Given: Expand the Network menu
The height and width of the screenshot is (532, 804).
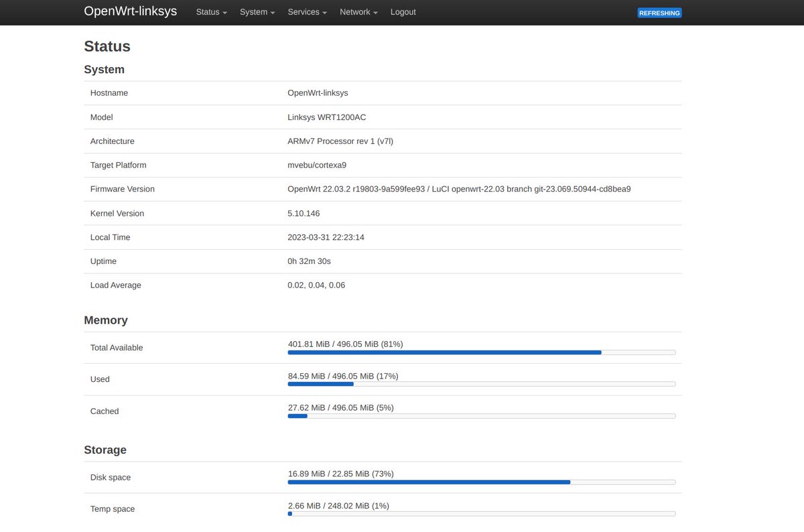Looking at the screenshot, I should point(358,12).
